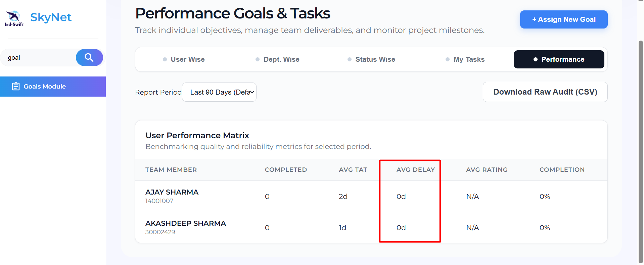Click the AVG DELAY column header
This screenshot has width=644, height=265.
click(416, 170)
